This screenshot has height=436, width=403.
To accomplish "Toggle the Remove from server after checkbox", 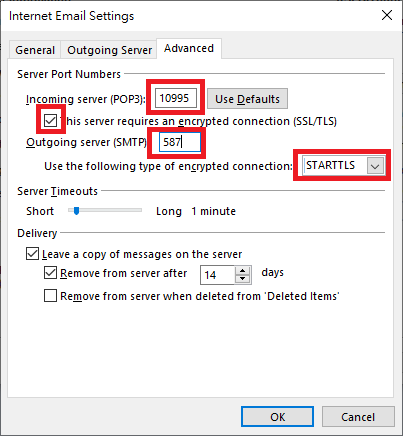I will pyautogui.click(x=50, y=273).
